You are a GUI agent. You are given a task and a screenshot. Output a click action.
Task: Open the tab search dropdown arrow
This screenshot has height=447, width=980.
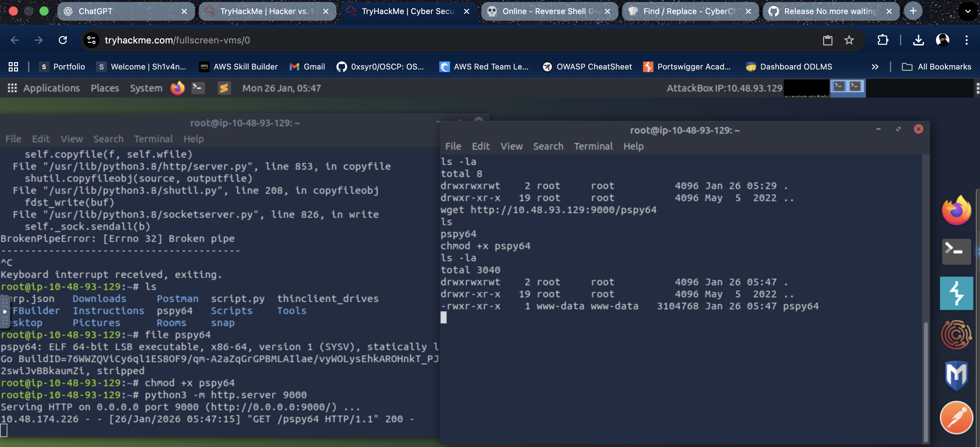[967, 11]
